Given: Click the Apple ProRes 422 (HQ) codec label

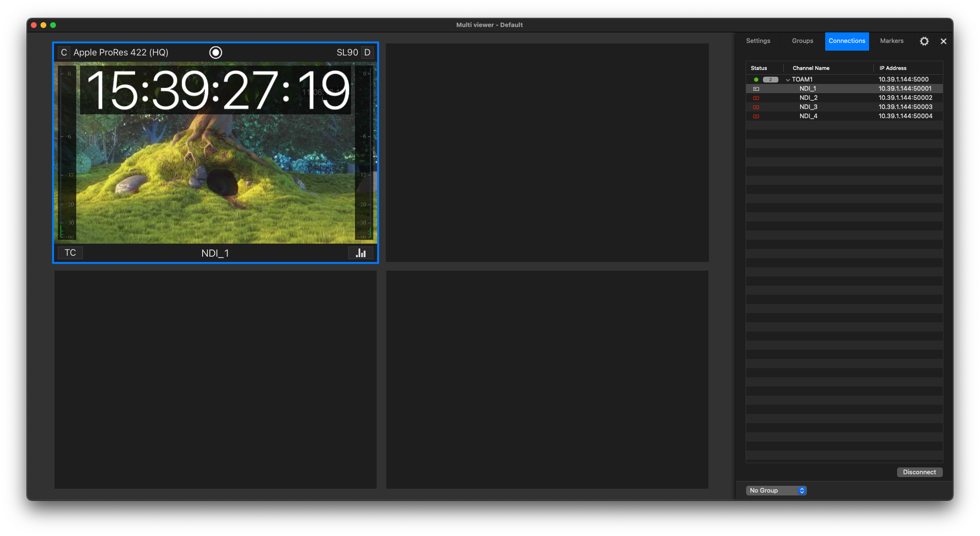Looking at the screenshot, I should [x=121, y=53].
